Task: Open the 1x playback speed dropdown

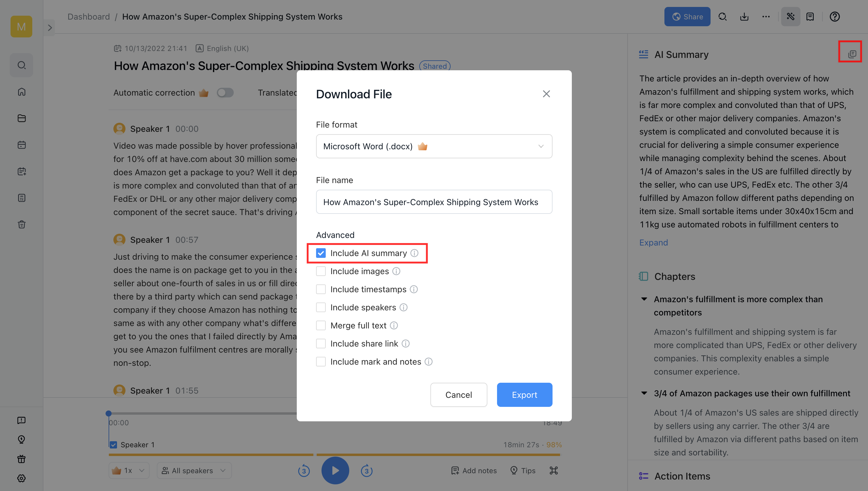Action: 129,470
